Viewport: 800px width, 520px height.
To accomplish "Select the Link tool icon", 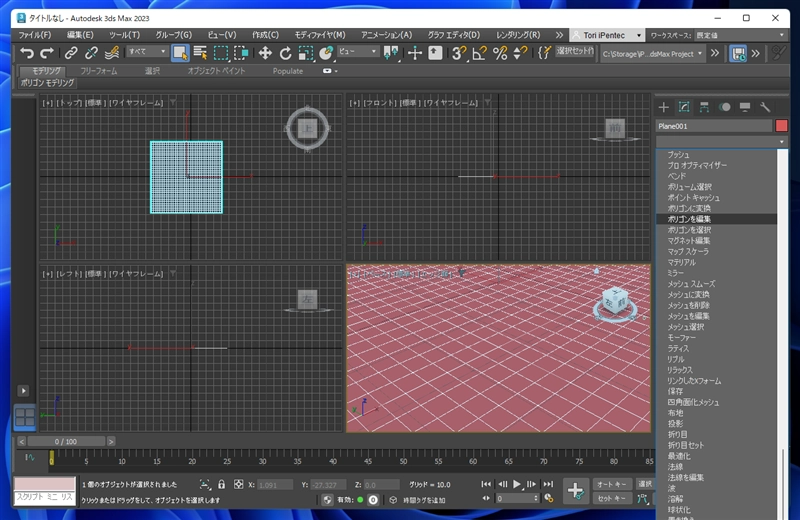I will pos(71,53).
